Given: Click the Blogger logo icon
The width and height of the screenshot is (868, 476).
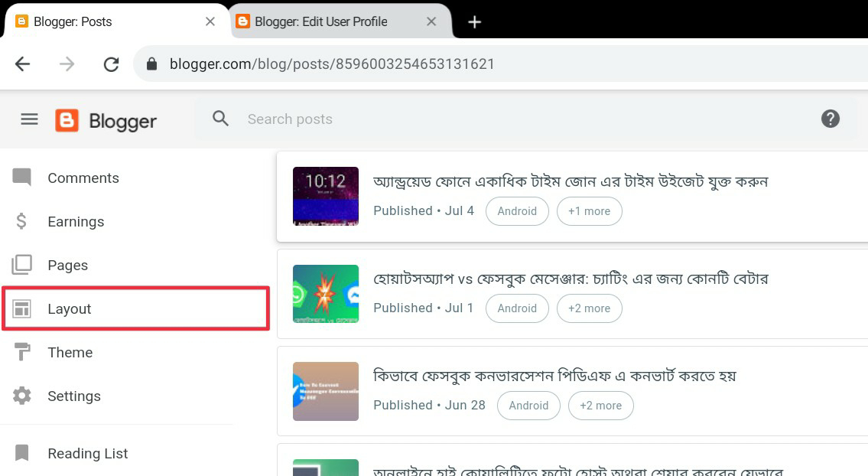Looking at the screenshot, I should pyautogui.click(x=67, y=120).
